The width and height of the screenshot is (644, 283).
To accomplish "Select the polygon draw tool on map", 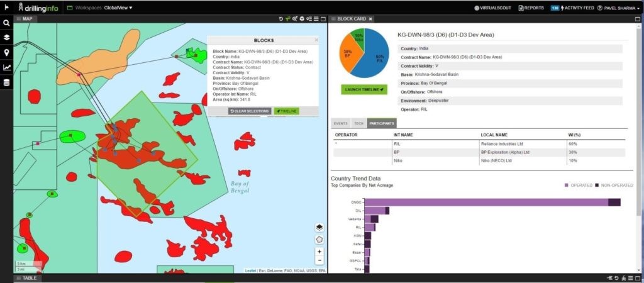I will click(x=319, y=240).
